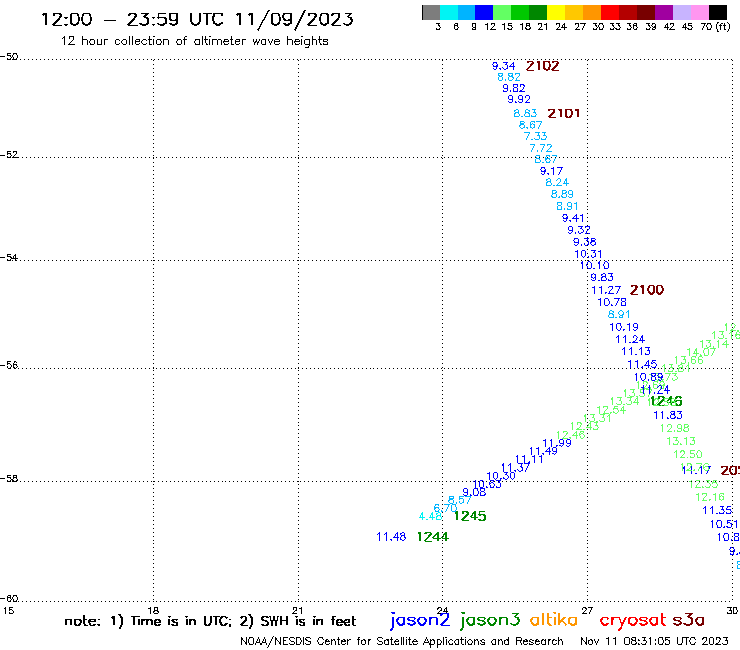Screen dimensions: 740x650
Task: Select pass number 2101
Action: pyautogui.click(x=563, y=113)
